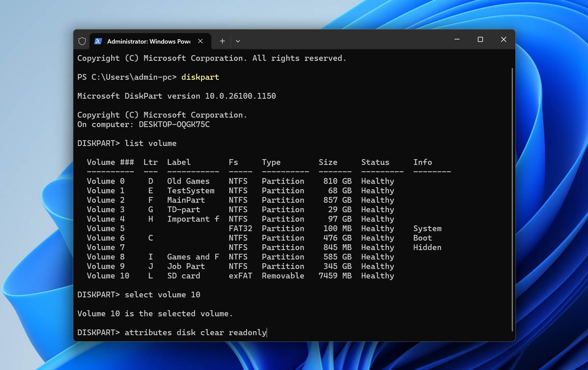
Task: Click the 'SD card' volume label
Action: point(183,276)
